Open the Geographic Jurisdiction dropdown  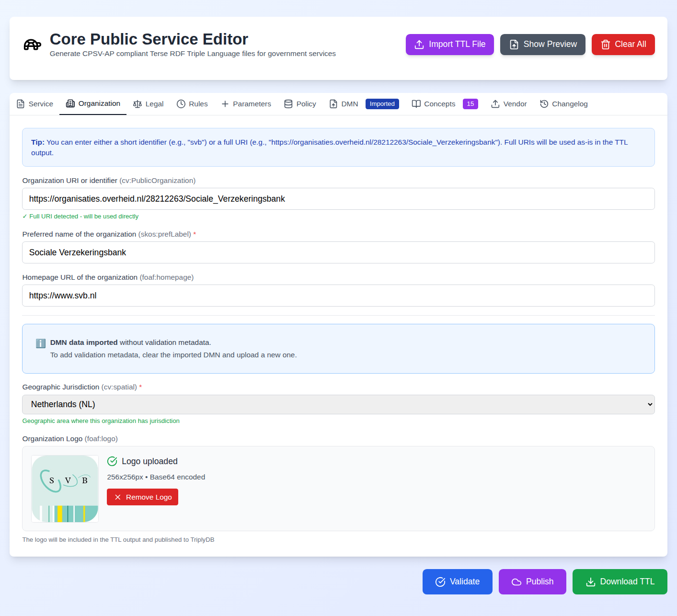click(338, 405)
